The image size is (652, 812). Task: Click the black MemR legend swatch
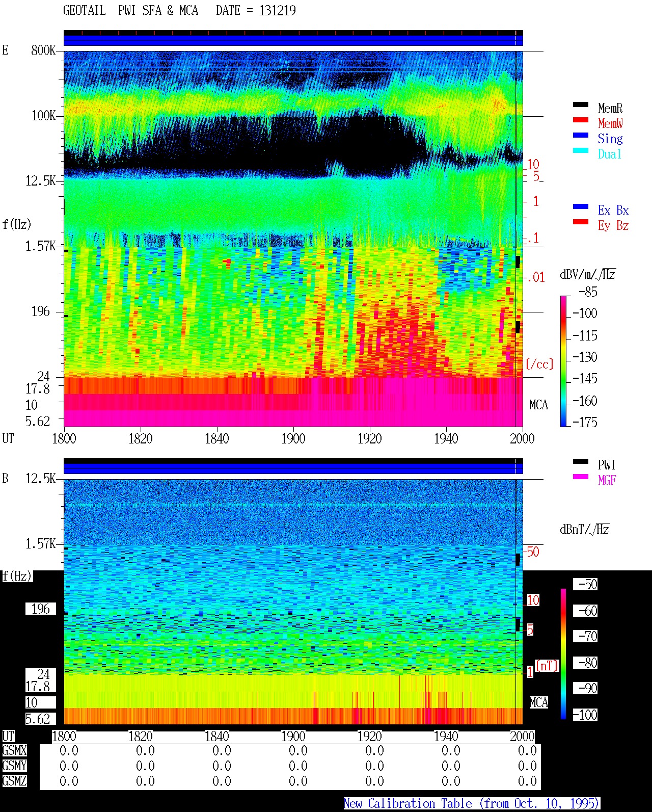pyautogui.click(x=581, y=104)
